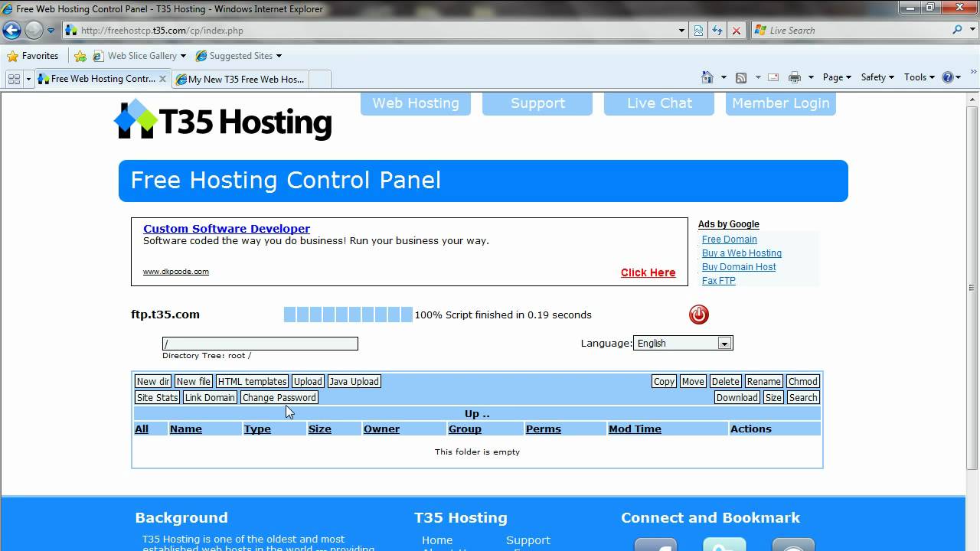Click the Size button
The height and width of the screenshot is (551, 980).
[x=773, y=397]
